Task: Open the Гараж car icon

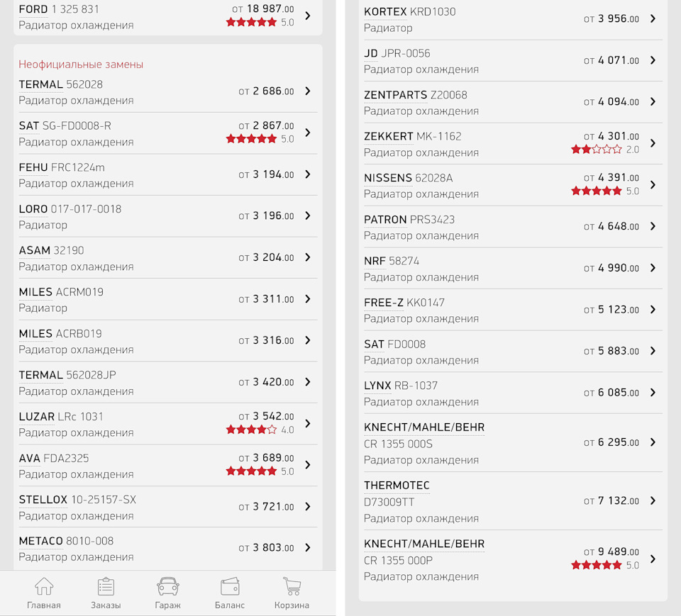Action: coord(167,586)
